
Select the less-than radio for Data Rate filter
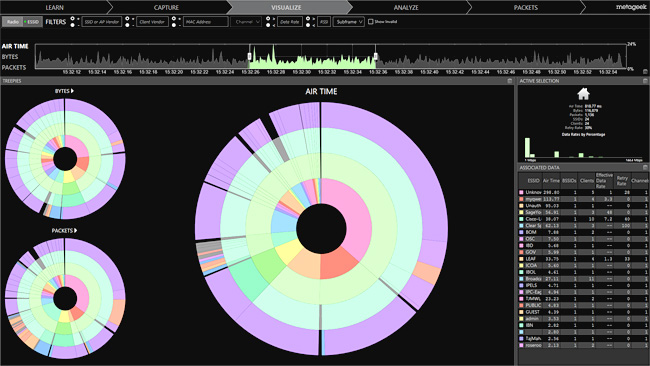(x=268, y=25)
